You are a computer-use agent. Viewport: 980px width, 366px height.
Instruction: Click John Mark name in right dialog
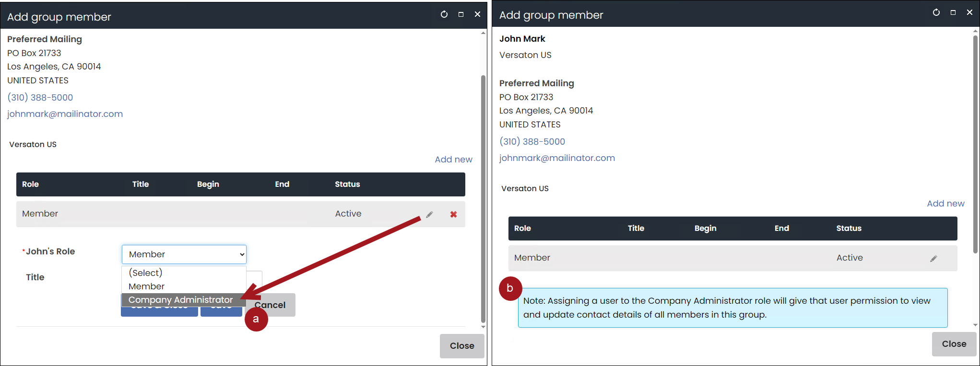click(x=522, y=39)
